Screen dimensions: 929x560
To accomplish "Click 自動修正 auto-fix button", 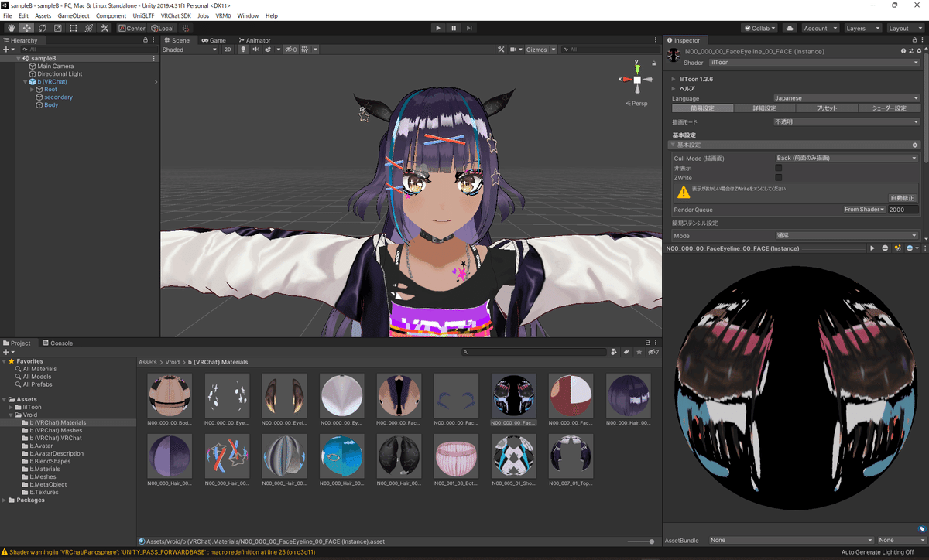I will 902,198.
